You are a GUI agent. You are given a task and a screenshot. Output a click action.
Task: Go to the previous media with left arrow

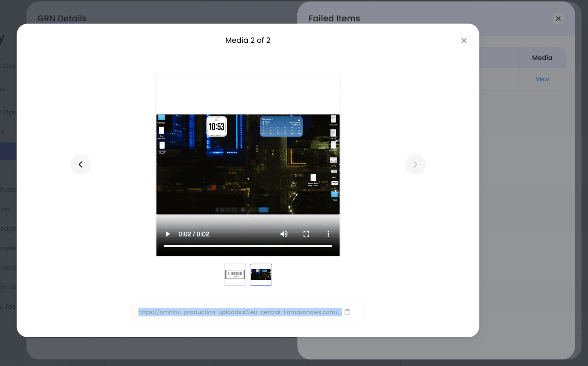pos(80,164)
